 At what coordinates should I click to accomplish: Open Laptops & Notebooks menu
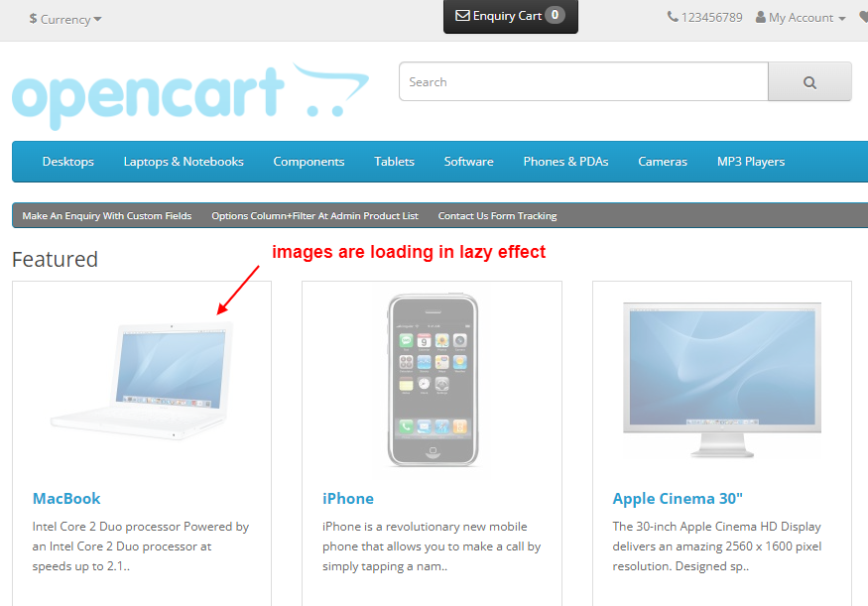click(184, 162)
